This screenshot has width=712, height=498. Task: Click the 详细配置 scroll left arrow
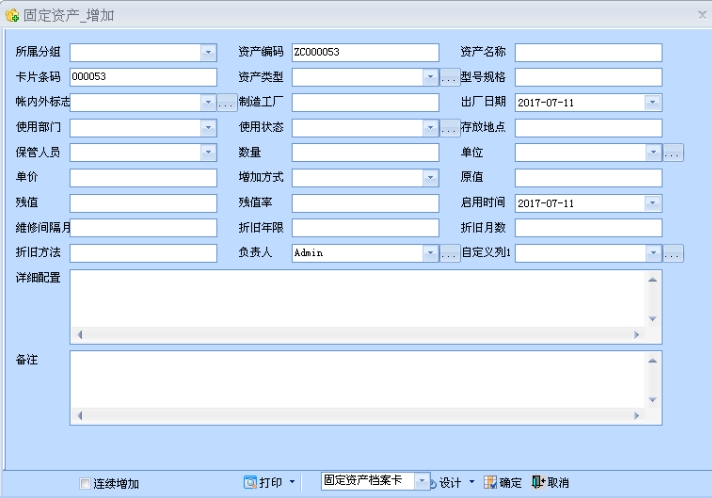[x=80, y=335]
